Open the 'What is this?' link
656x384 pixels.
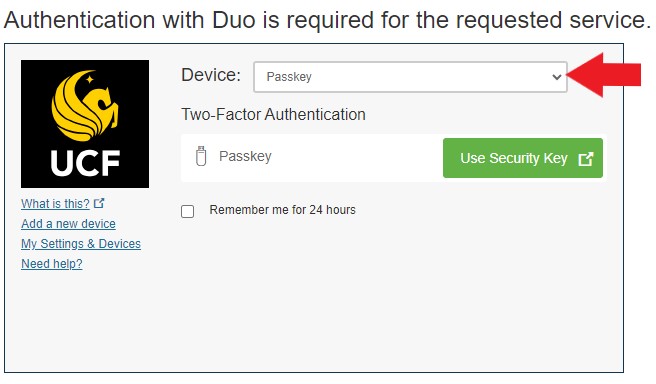(55, 204)
